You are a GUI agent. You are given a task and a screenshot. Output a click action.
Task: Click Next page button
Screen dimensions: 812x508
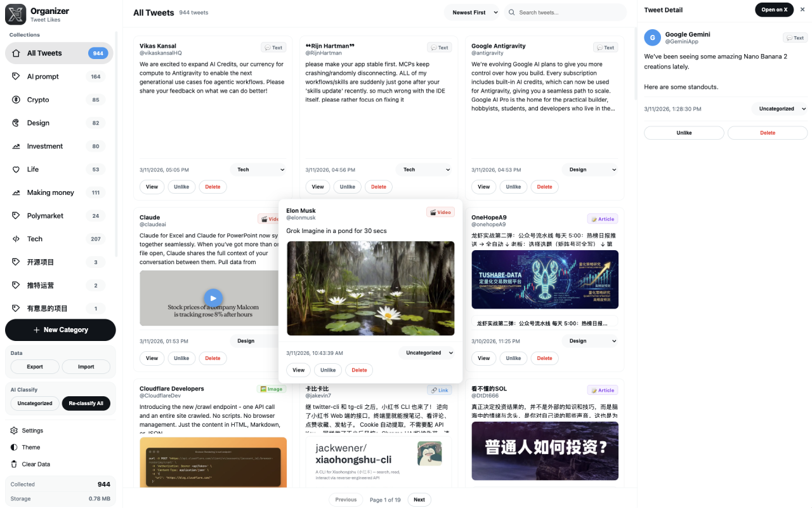tap(419, 500)
